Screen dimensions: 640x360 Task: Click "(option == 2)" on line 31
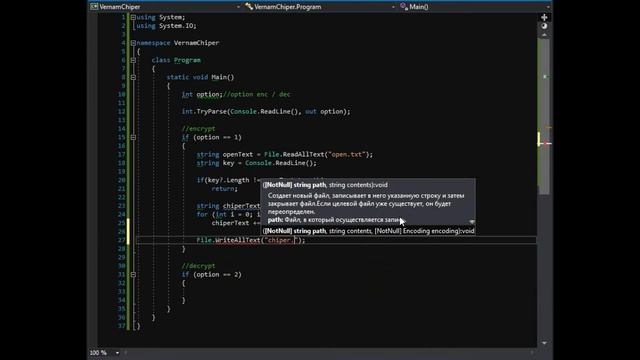217,275
